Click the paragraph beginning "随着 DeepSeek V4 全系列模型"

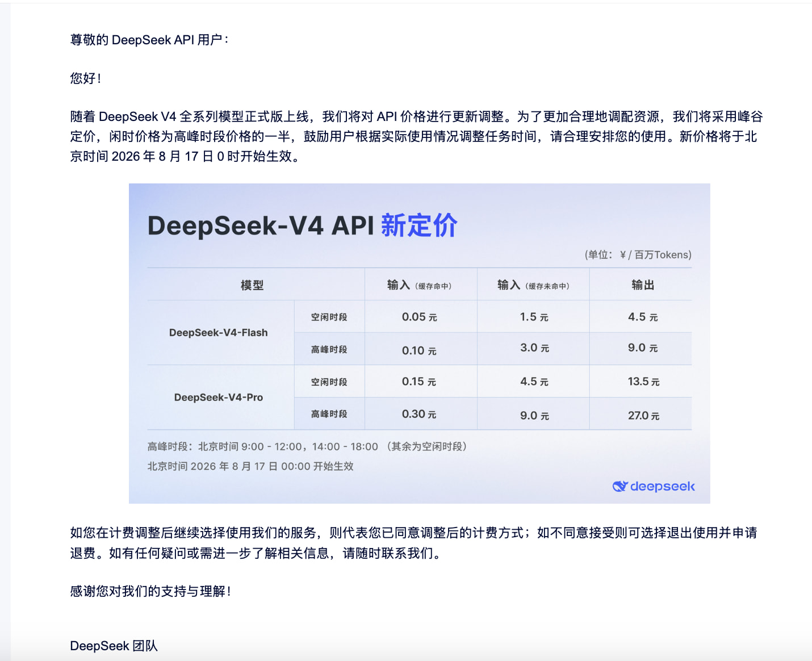416,136
